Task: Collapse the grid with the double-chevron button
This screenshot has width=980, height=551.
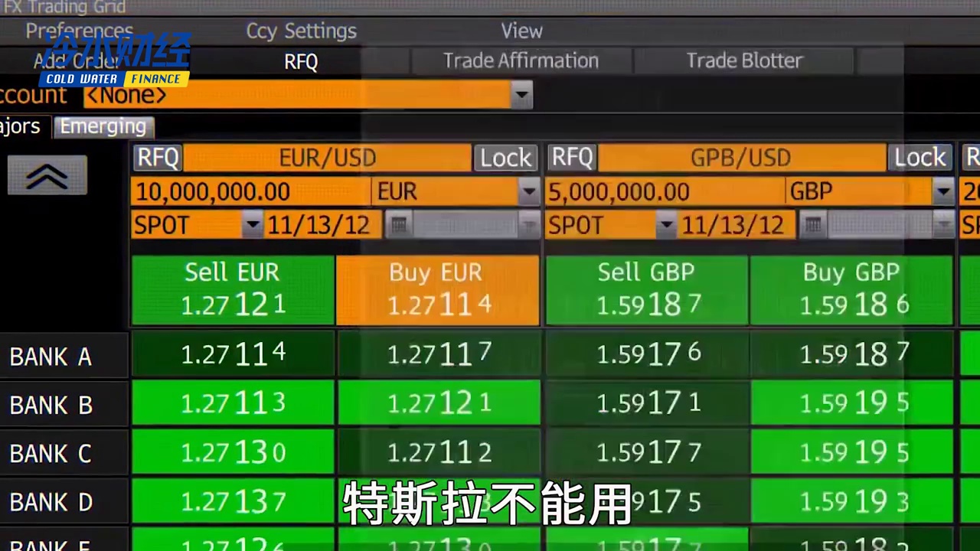Action: [x=47, y=175]
